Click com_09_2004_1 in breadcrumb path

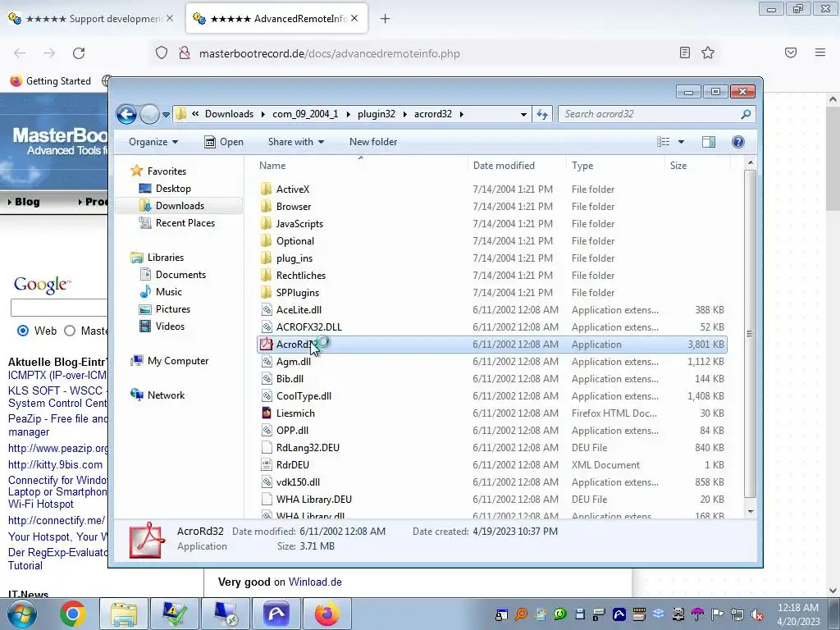click(305, 113)
